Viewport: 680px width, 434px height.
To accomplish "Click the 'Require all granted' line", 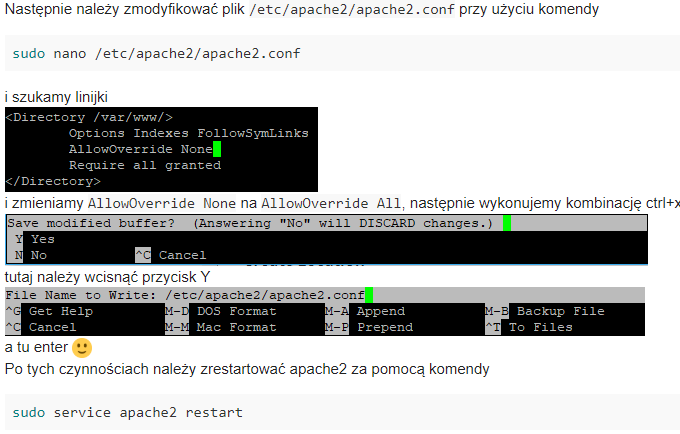I will [145, 165].
